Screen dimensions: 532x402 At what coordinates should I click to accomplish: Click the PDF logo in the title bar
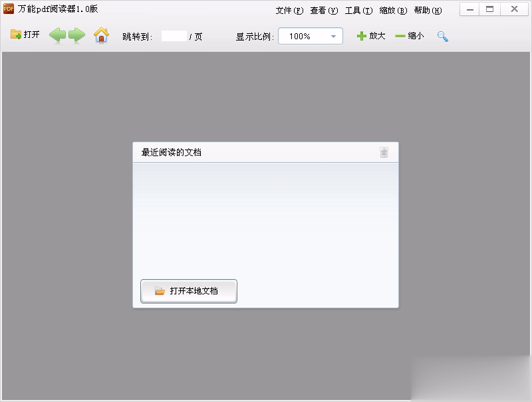(x=9, y=9)
